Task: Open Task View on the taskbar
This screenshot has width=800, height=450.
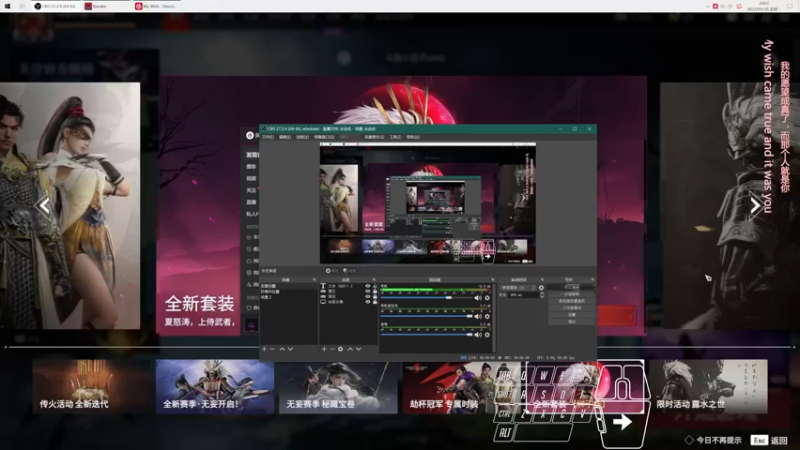Action: pos(22,6)
